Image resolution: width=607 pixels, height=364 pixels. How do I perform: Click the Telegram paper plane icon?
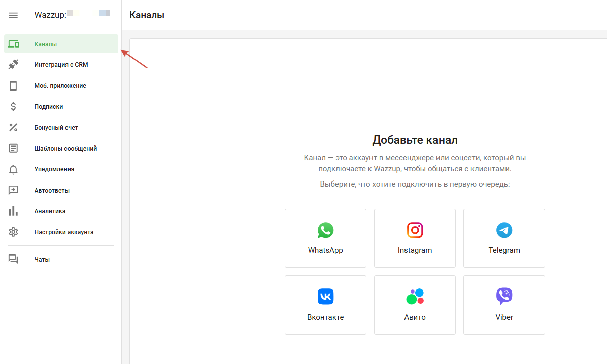tap(504, 230)
